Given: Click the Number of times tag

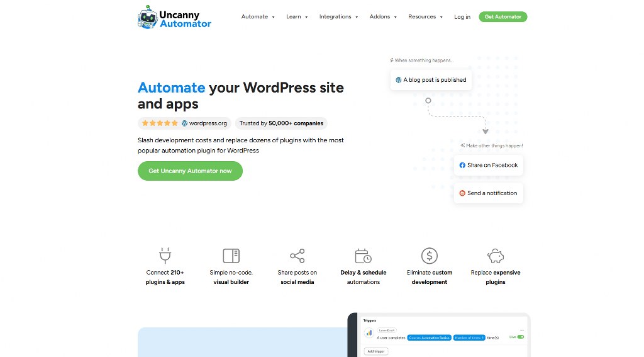Looking at the screenshot, I should point(469,337).
